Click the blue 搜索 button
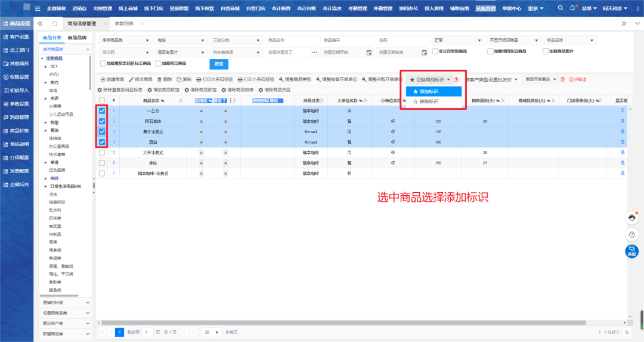This screenshot has height=342, width=644. pyautogui.click(x=218, y=64)
